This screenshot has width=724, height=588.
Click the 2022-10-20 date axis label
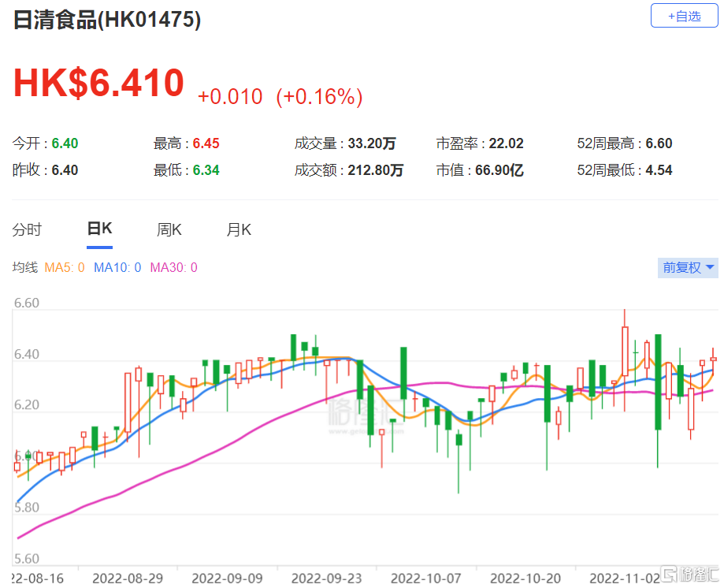point(525,579)
